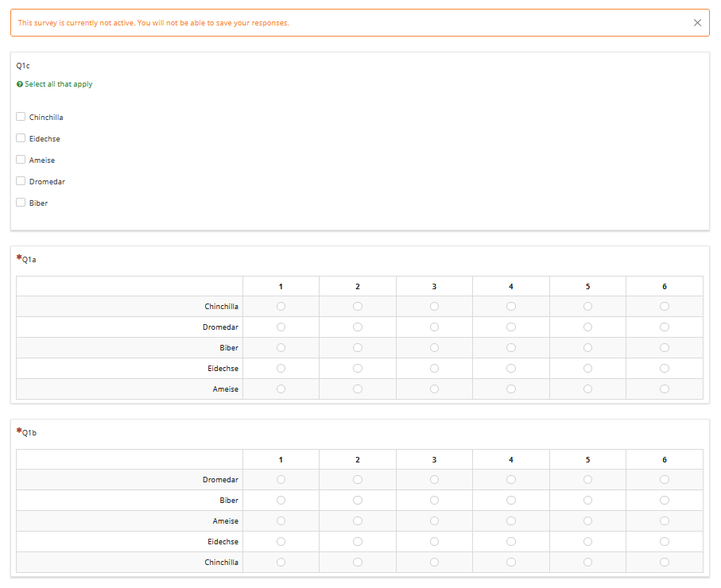Enable the Ameise checkbox in Q1c
The height and width of the screenshot is (588, 721).
point(21,160)
